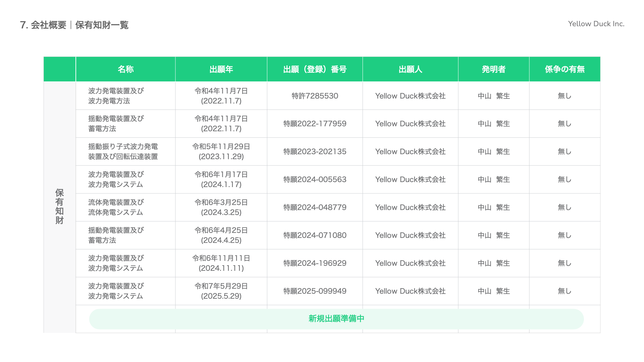The image size is (644, 362).
Task: Click the 出願年 column header
Action: click(x=221, y=69)
